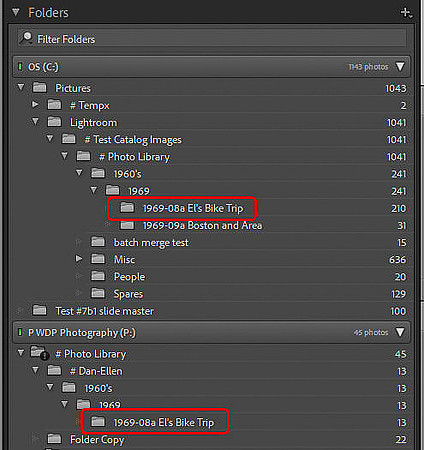The height and width of the screenshot is (450, 424).
Task: Click the Test #7b1 slide master folder icon
Action: coord(39,311)
